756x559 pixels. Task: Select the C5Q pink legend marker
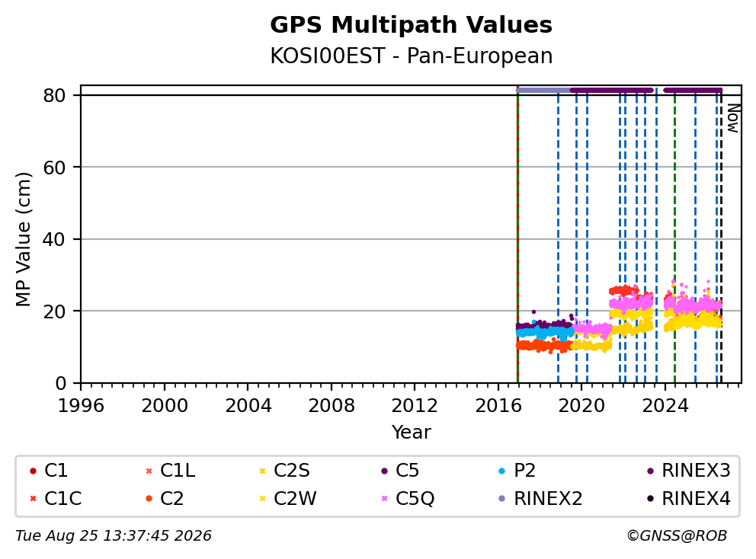click(384, 499)
